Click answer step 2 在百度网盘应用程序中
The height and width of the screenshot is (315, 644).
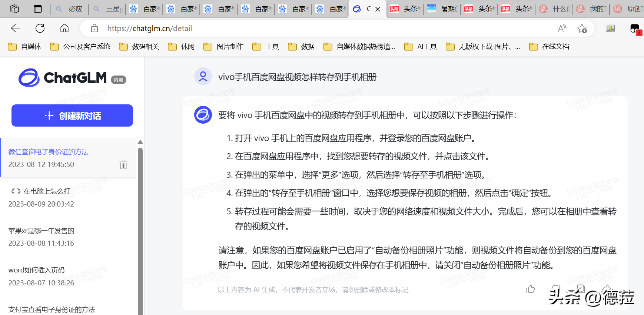coord(359,156)
